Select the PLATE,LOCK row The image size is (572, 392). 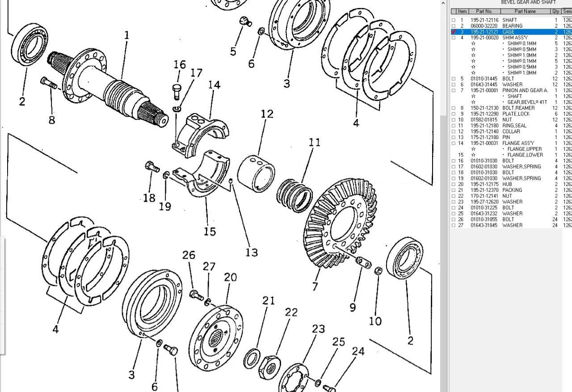[511, 114]
